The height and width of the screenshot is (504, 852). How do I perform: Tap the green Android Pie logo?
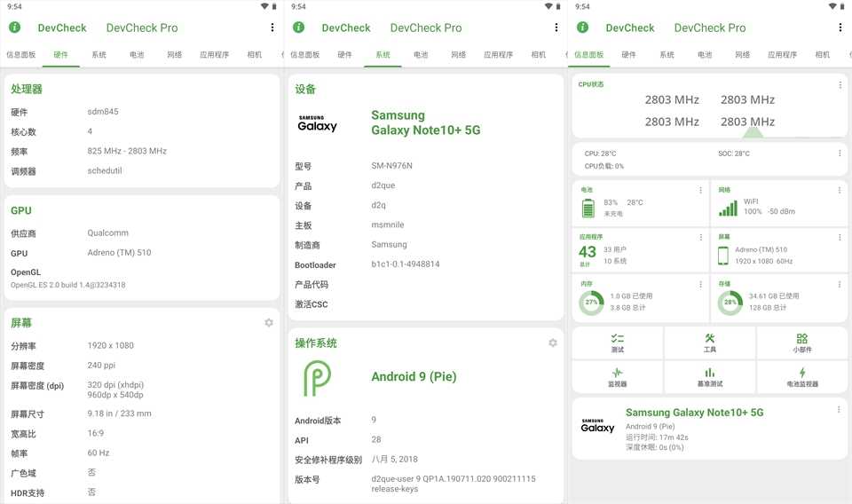click(317, 377)
